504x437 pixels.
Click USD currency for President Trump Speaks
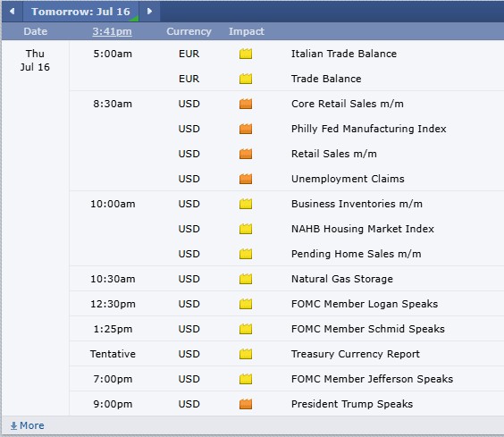click(189, 404)
